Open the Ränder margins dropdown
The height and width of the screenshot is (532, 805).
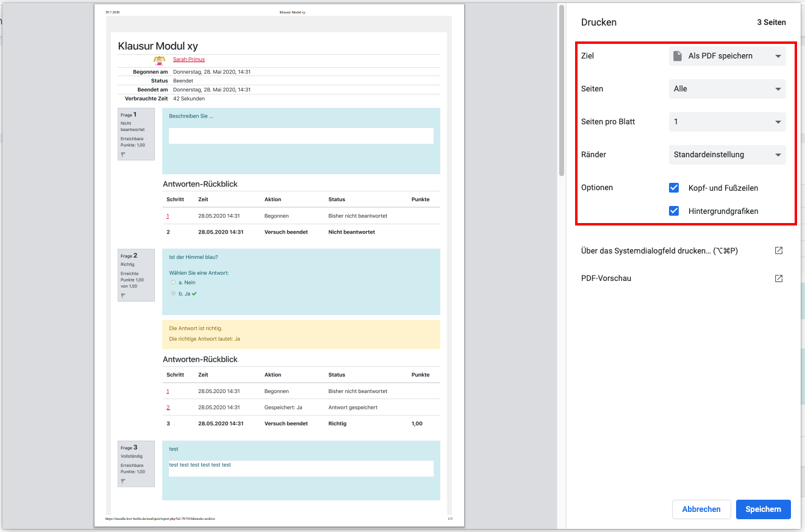727,155
